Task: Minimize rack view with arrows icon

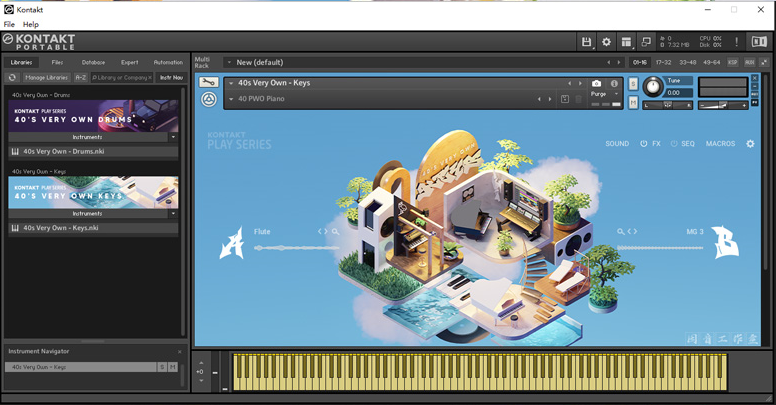Action: pyautogui.click(x=765, y=62)
